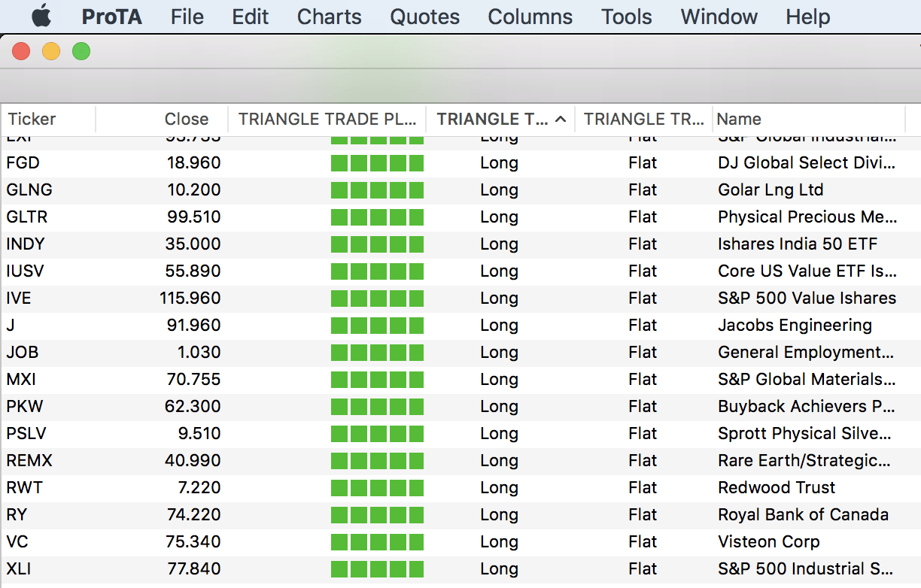Click the 99.510 close price

coord(194,217)
